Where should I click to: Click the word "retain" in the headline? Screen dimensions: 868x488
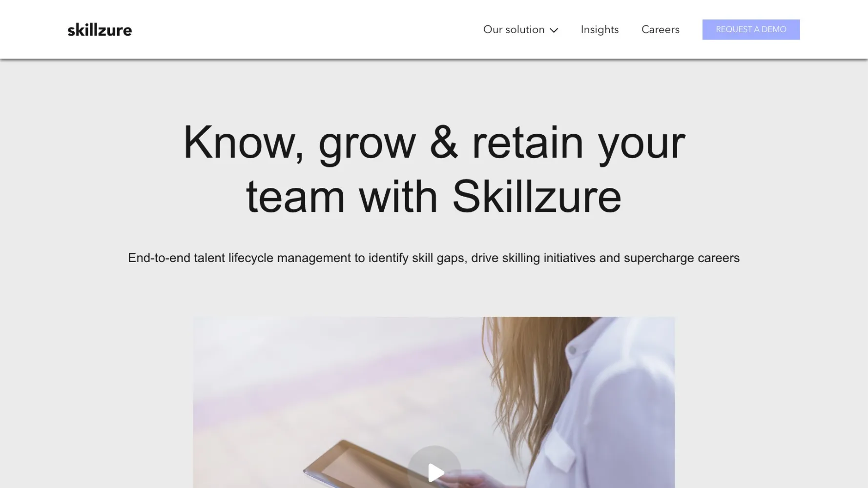coord(528,143)
